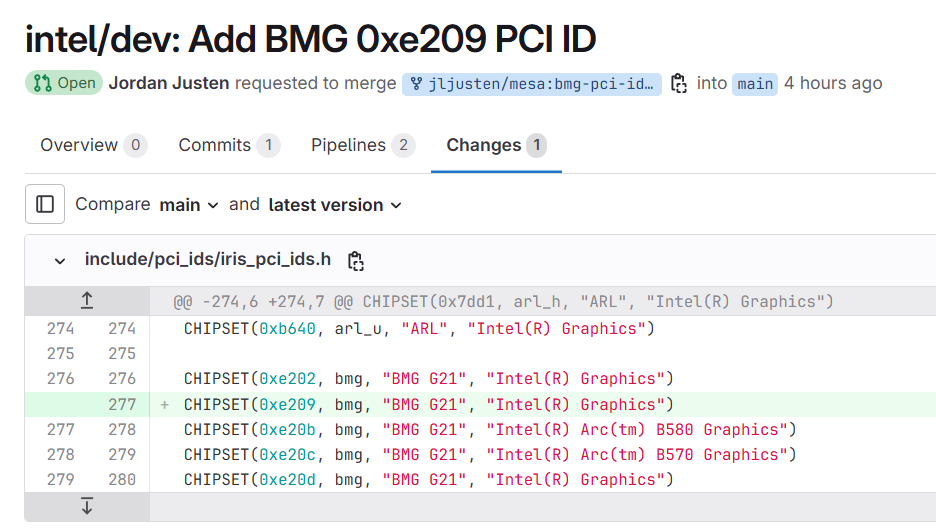Click the include/pci_ids/iris_pci_ids.h file name

(207, 260)
